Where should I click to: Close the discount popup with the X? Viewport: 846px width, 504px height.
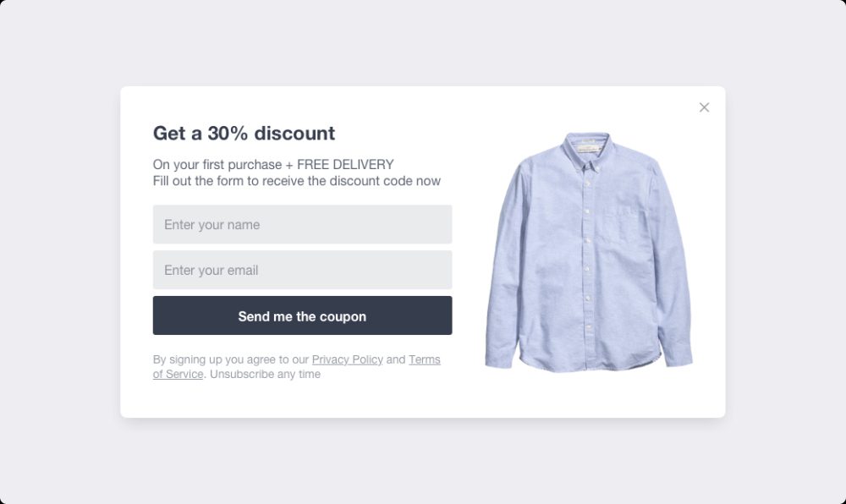[x=704, y=107]
